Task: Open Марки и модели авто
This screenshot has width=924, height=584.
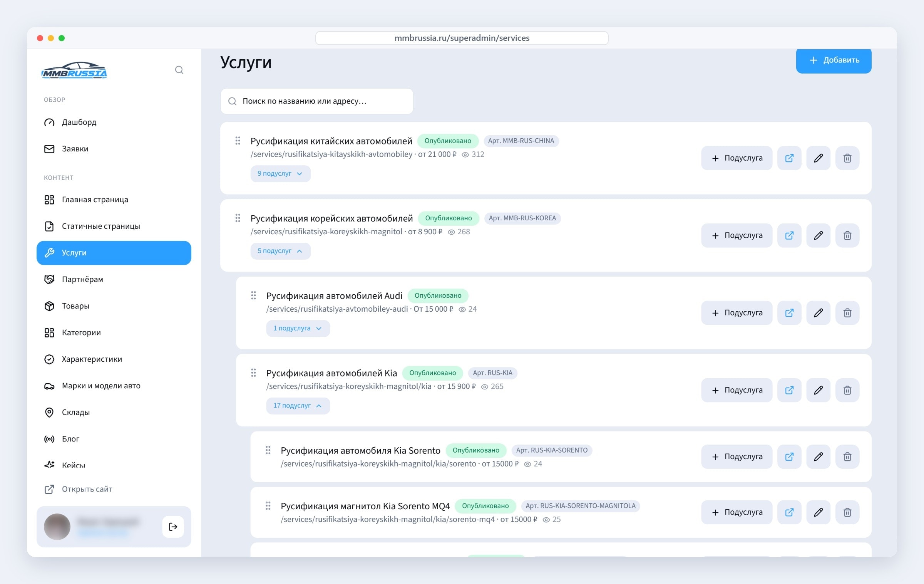Action: click(114, 386)
